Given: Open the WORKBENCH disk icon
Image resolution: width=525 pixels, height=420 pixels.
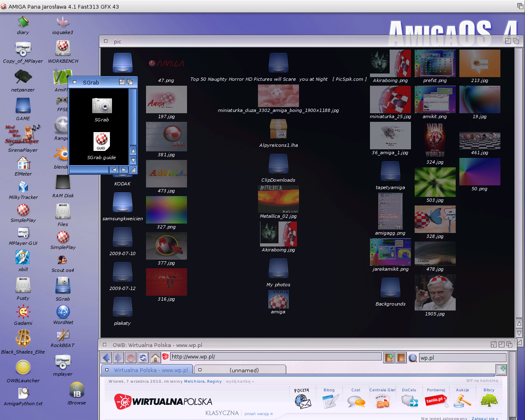Looking at the screenshot, I should click(x=63, y=48).
